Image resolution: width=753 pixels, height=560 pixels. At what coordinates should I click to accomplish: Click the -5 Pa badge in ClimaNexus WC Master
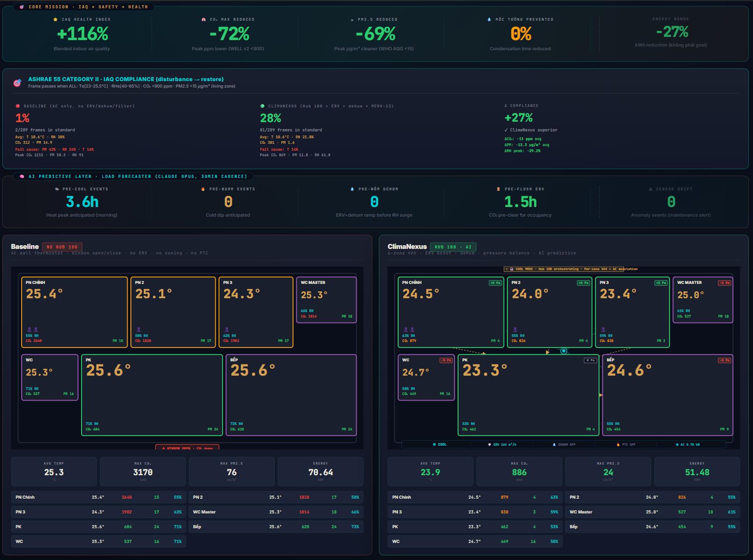(x=724, y=283)
